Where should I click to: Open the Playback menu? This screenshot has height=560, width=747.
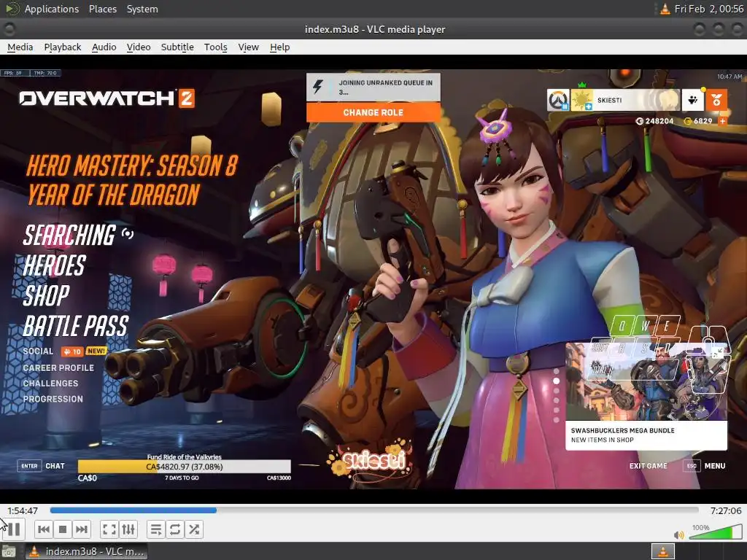coord(63,47)
